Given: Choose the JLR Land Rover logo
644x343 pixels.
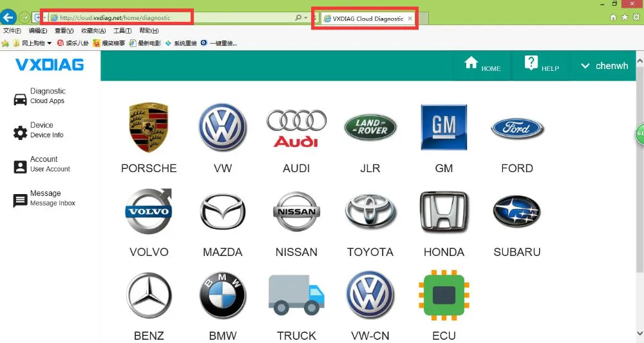Looking at the screenshot, I should (370, 128).
